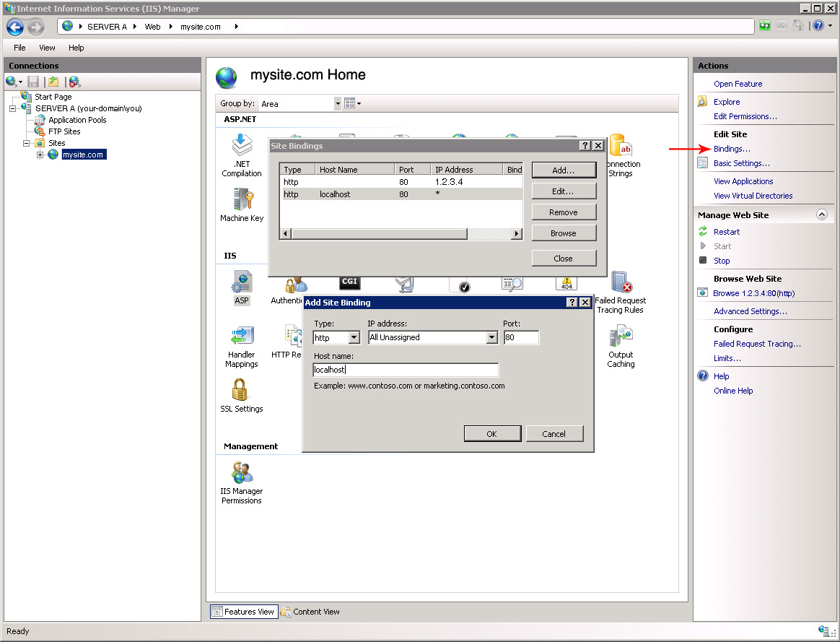Click the Failed Request Tracing... link

pyautogui.click(x=757, y=344)
